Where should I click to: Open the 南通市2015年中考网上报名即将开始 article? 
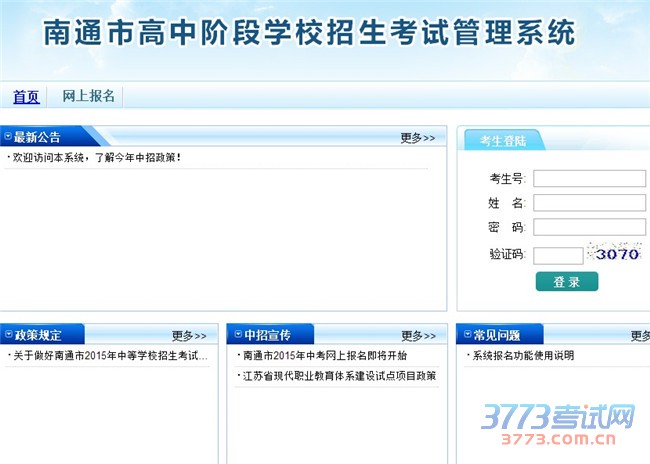coord(325,356)
